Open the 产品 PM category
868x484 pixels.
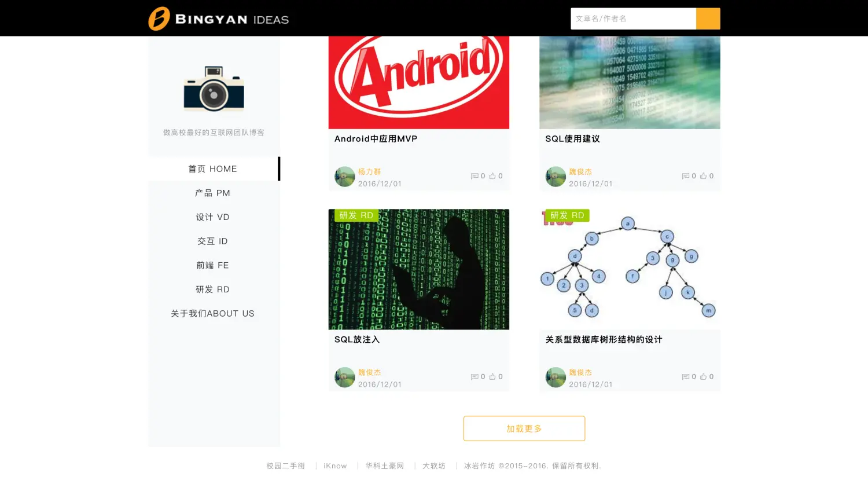tap(214, 193)
